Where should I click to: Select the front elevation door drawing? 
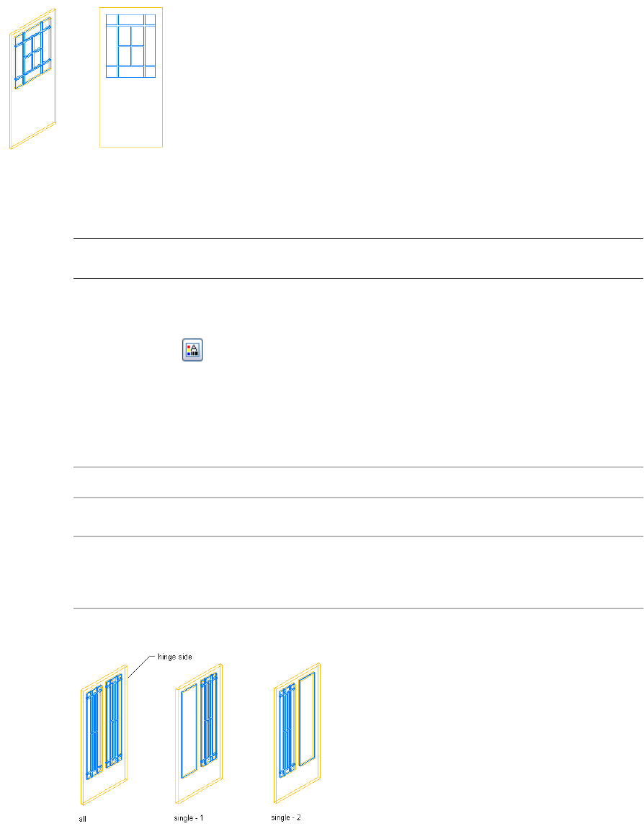(131, 78)
